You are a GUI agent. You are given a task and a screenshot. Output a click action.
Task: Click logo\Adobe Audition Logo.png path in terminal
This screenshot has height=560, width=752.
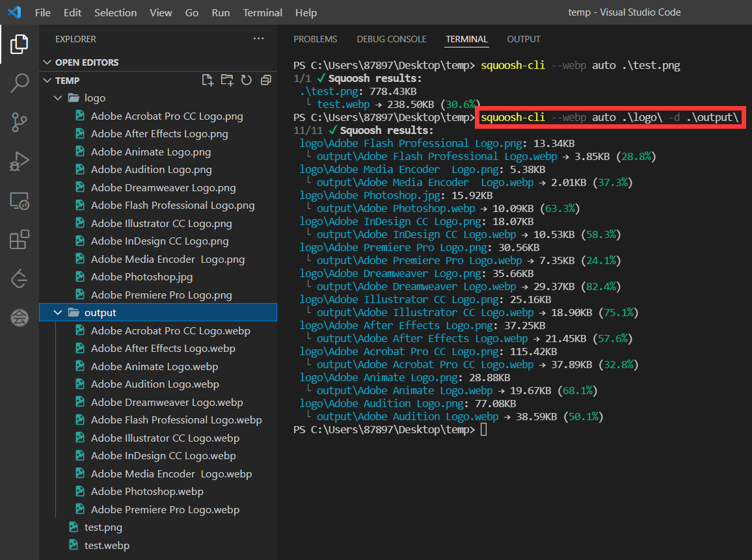(381, 404)
